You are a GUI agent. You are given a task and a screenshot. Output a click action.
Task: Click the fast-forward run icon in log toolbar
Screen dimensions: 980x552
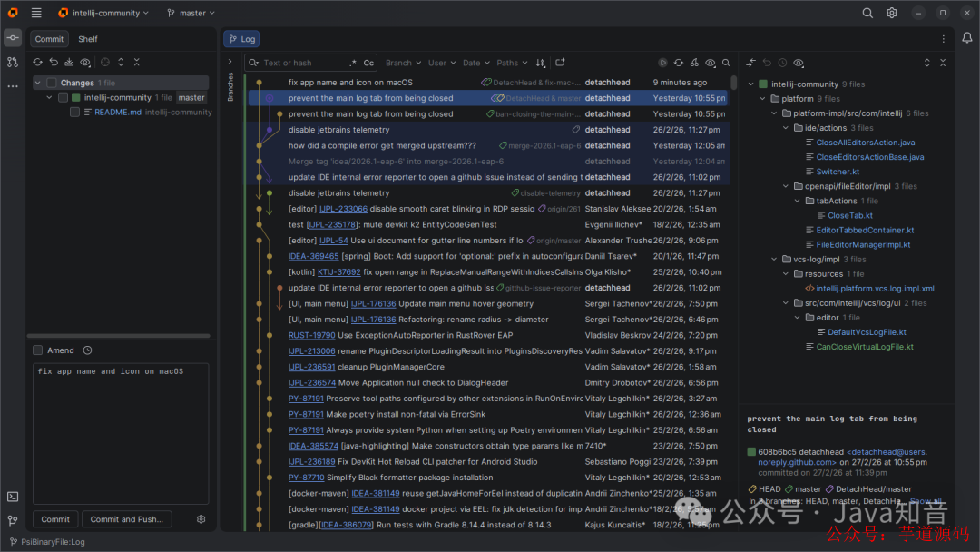coord(662,63)
